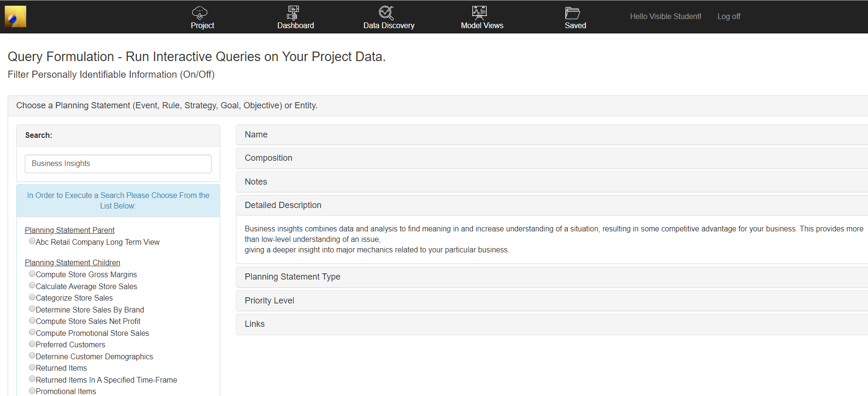Collapse the Detailed Description panel
868x396 pixels.
click(552, 206)
